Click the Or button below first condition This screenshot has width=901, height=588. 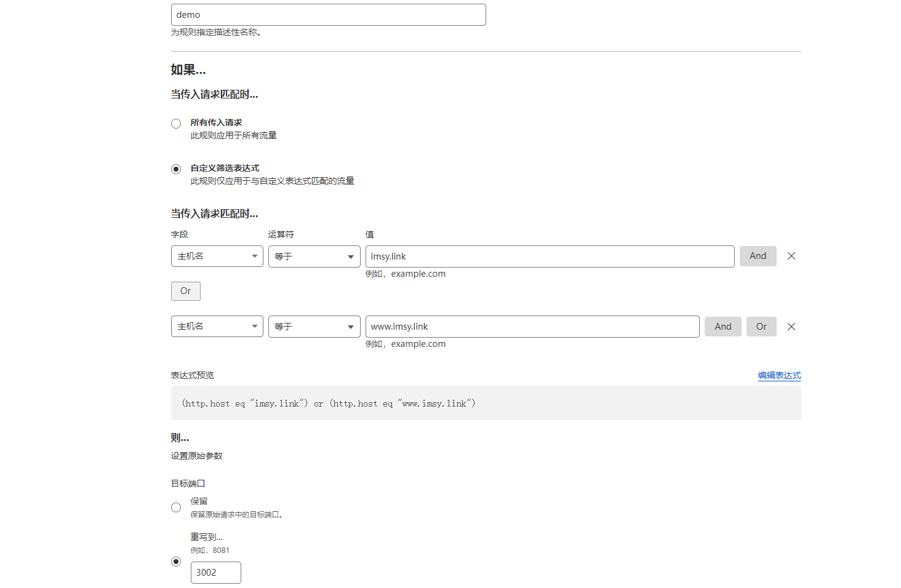tap(185, 291)
